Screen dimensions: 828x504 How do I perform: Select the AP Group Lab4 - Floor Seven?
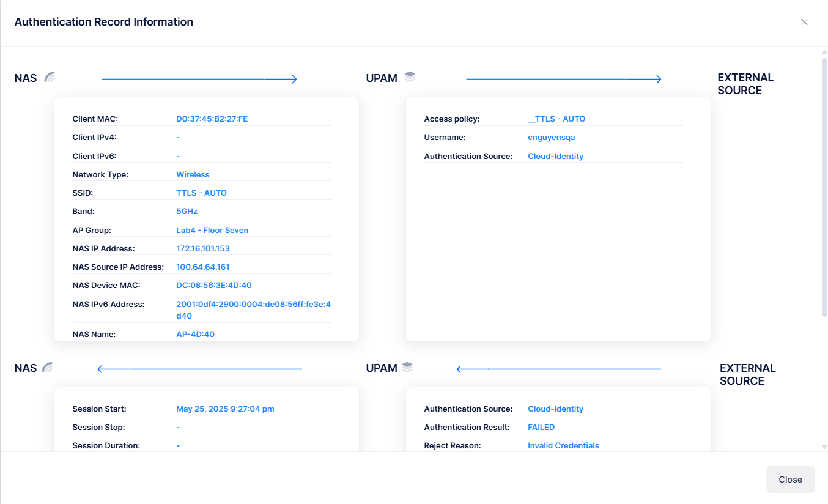coord(212,230)
